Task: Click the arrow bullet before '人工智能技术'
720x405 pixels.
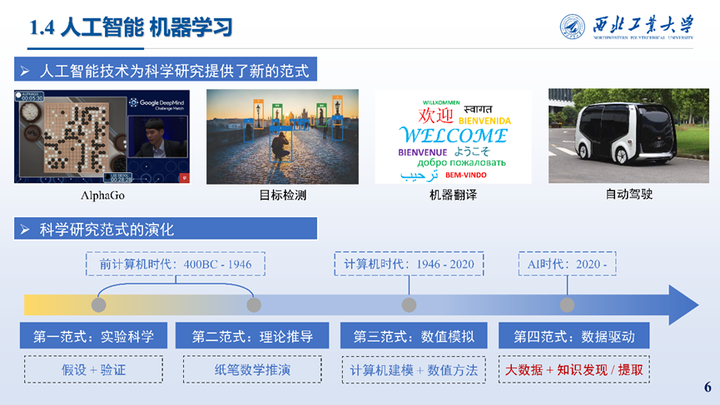Action: click(x=25, y=71)
